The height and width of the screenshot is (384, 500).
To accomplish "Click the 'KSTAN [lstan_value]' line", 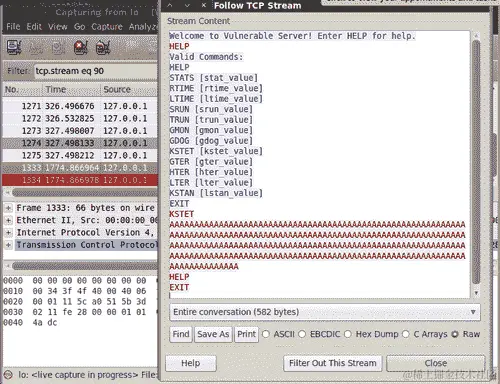I will 216,193.
